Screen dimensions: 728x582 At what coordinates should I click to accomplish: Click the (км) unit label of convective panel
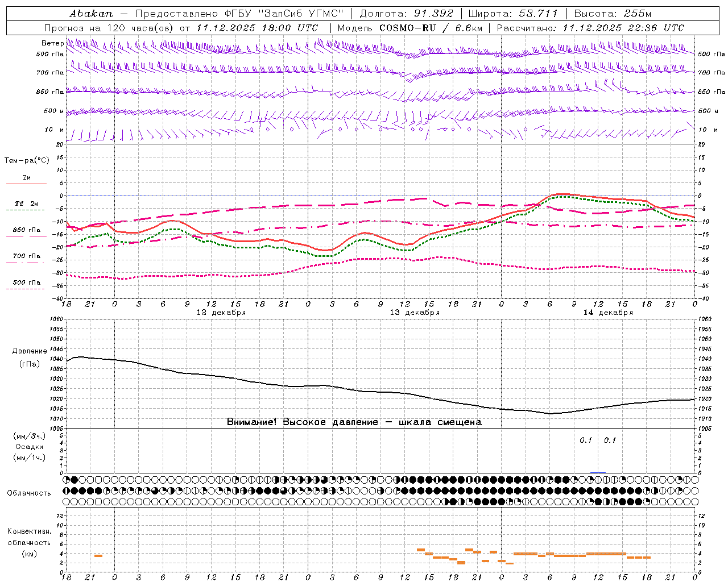click(x=30, y=554)
